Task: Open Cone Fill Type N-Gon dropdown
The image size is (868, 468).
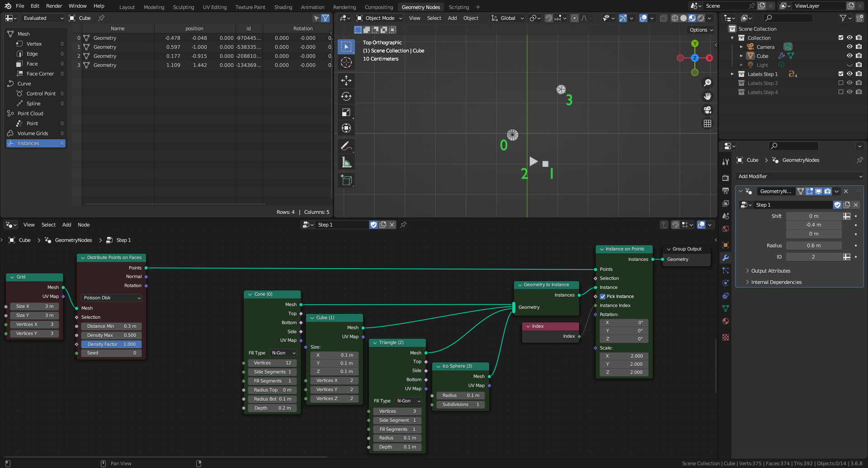Action: point(283,353)
